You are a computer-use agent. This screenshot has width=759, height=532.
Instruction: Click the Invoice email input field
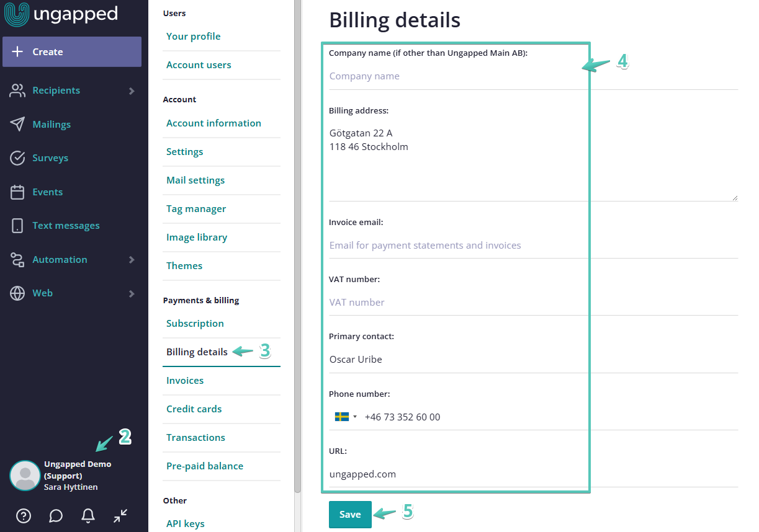point(533,246)
